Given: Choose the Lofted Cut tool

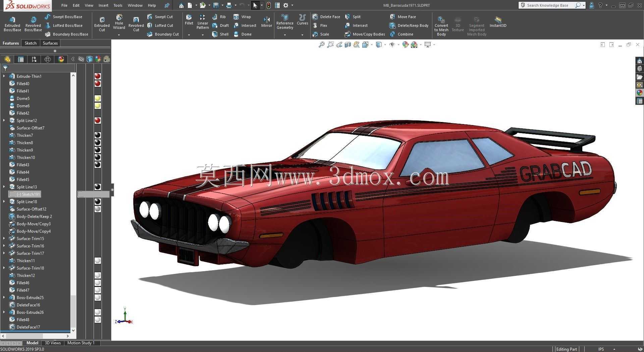Looking at the screenshot, I should pyautogui.click(x=160, y=25).
